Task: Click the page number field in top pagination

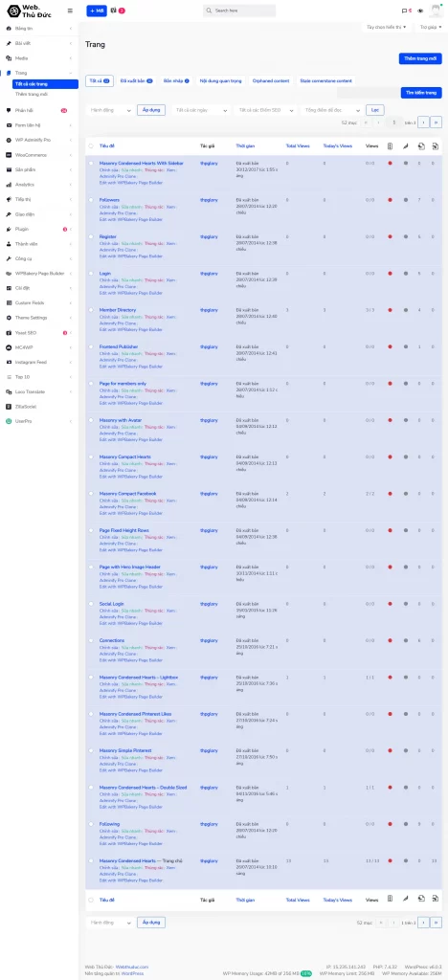Action: [x=393, y=122]
